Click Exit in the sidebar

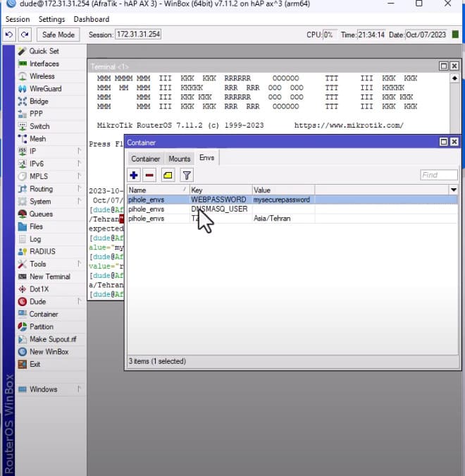[x=35, y=364]
